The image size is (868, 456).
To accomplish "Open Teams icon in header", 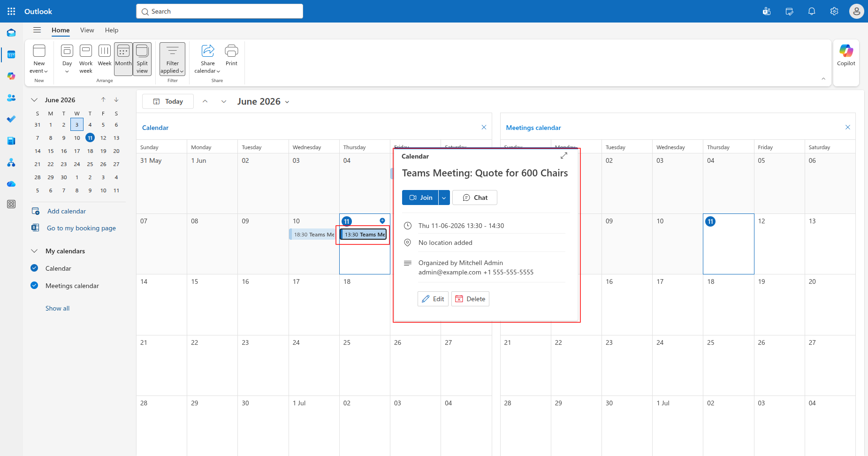I will pos(767,11).
